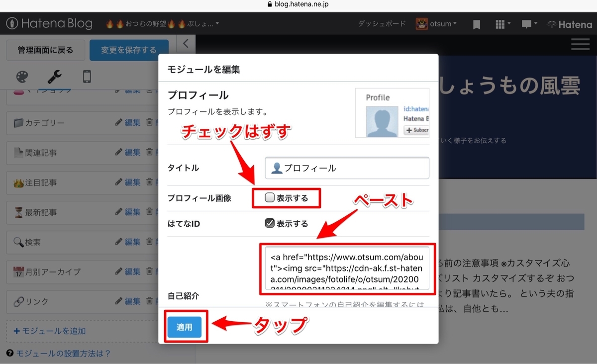Click trash icon for 関連記事 module
The height and width of the screenshot is (364, 597).
[x=149, y=152]
